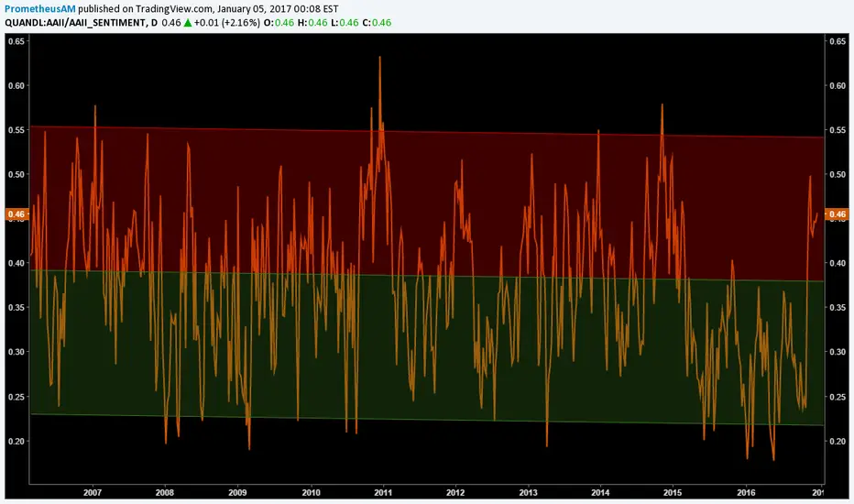Image resolution: width=854 pixels, height=504 pixels.
Task: Click the 'published on TradingView.com' date text
Action: click(208, 9)
